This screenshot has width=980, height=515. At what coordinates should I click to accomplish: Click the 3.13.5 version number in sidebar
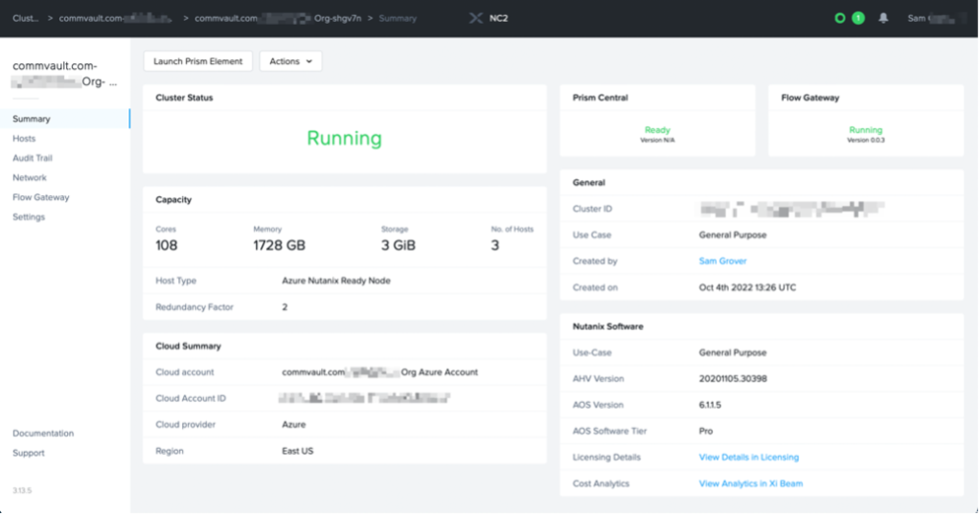(22, 491)
